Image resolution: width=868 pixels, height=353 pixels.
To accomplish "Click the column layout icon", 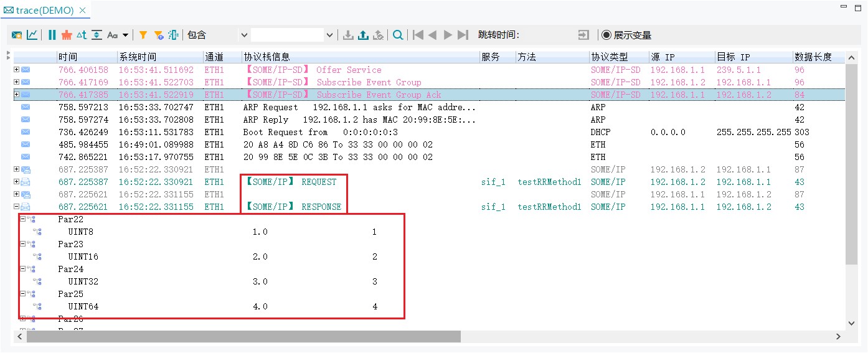I will click(173, 35).
